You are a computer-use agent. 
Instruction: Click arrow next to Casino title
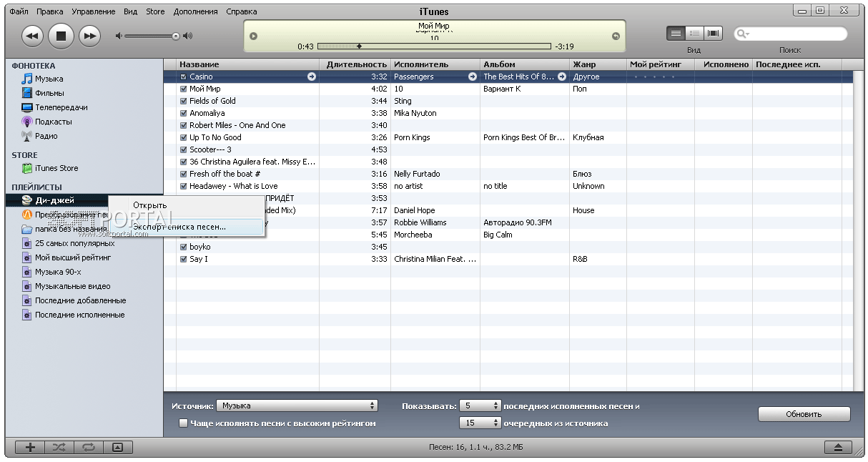tap(312, 77)
